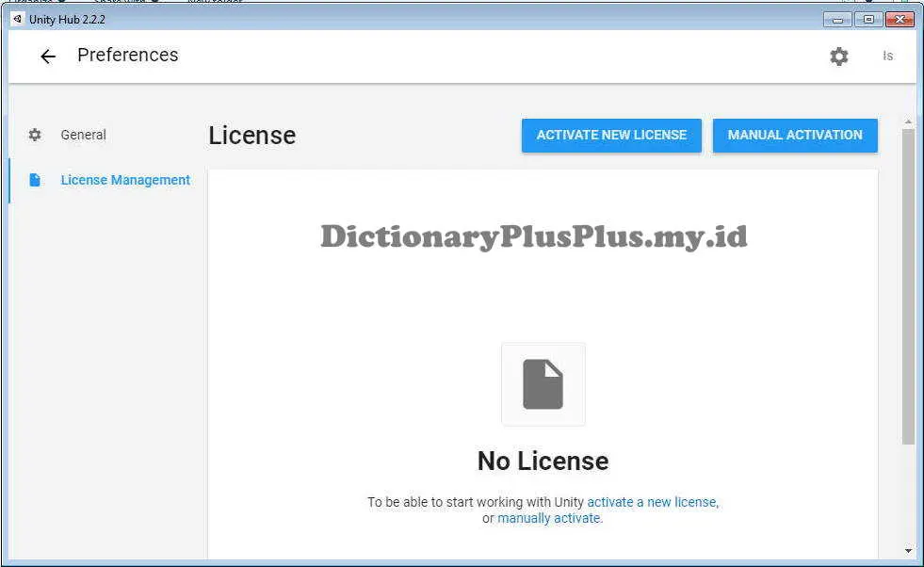Viewport: 924px width, 567px height.
Task: Follow the 'activate a new license' link
Action: click(653, 502)
